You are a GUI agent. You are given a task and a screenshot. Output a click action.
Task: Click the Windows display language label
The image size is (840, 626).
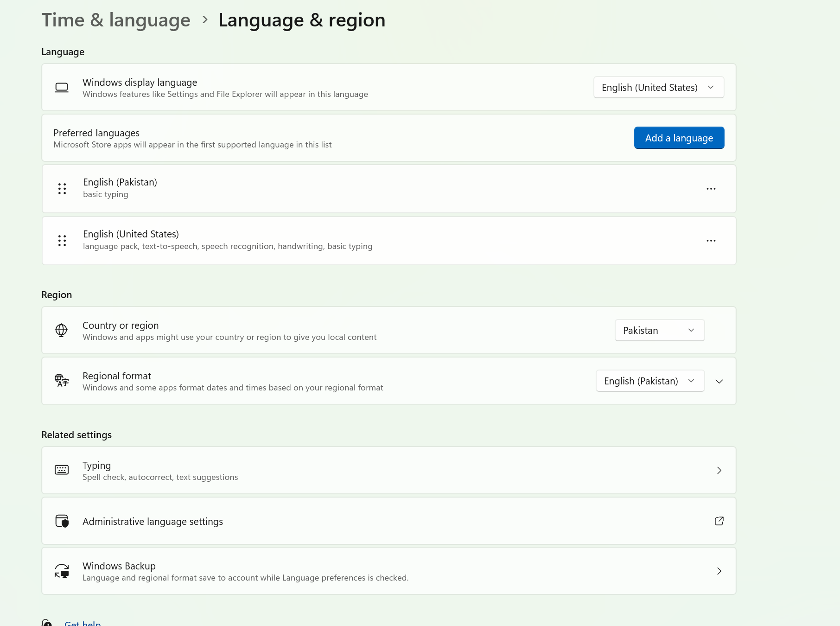[140, 83]
